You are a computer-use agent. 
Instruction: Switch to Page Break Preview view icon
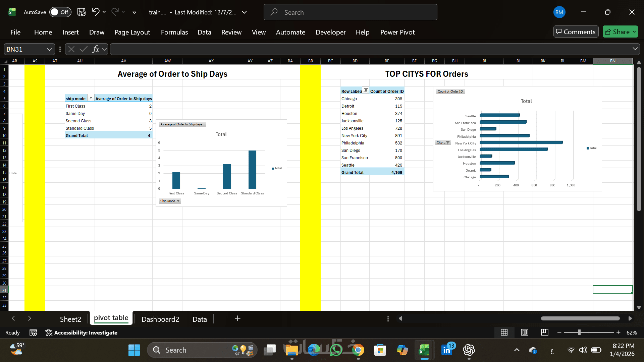pos(544,332)
